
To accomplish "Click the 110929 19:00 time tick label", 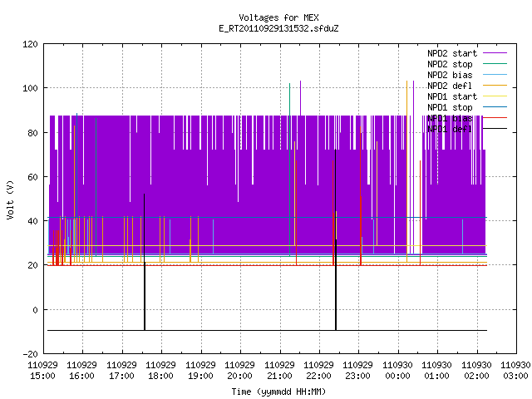I will (x=200, y=371).
